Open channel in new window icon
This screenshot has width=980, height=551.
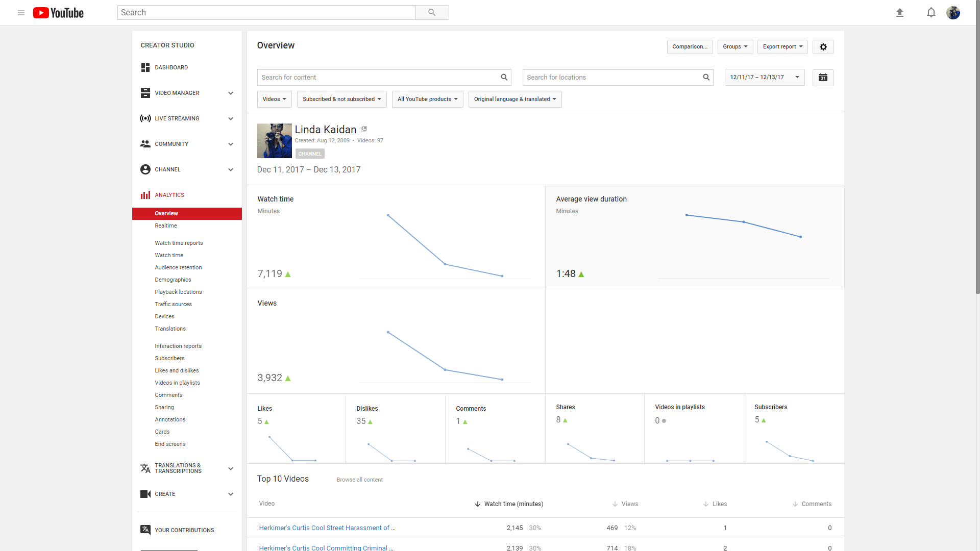pos(364,130)
